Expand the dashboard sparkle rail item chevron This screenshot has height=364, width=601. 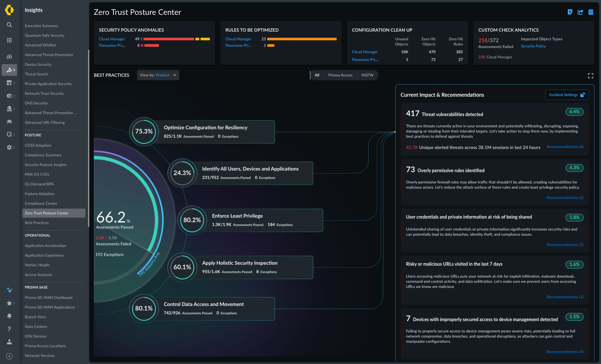click(x=14, y=83)
